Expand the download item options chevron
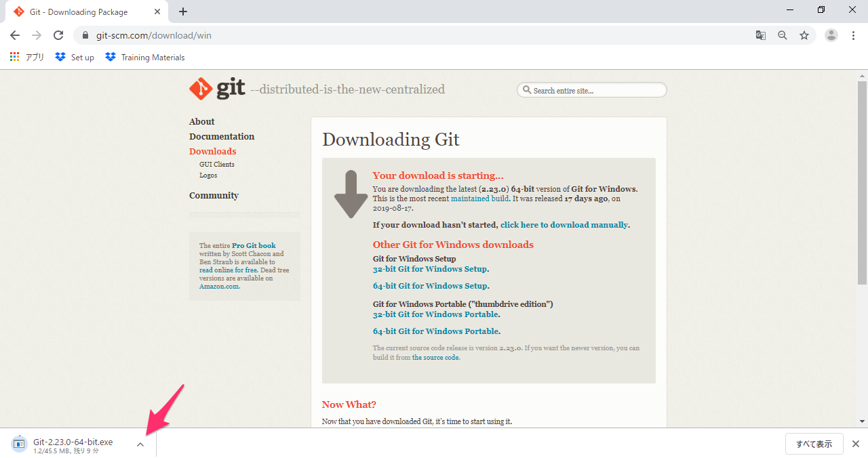The image size is (868, 458). 140,444
